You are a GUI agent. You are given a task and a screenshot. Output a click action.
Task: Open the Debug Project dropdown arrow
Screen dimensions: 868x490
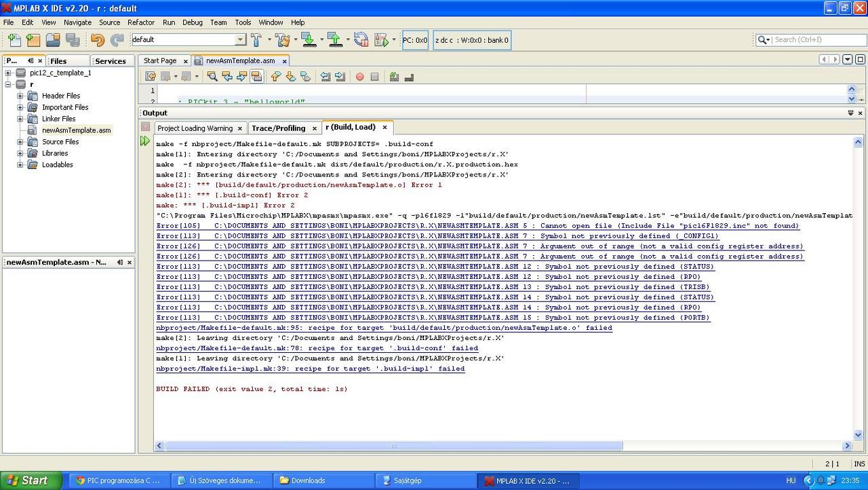tap(394, 40)
